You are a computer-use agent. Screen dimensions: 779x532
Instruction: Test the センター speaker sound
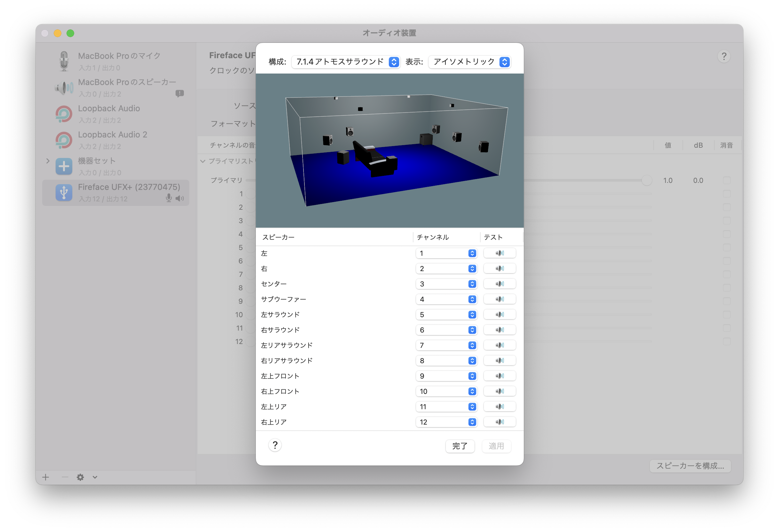(499, 284)
